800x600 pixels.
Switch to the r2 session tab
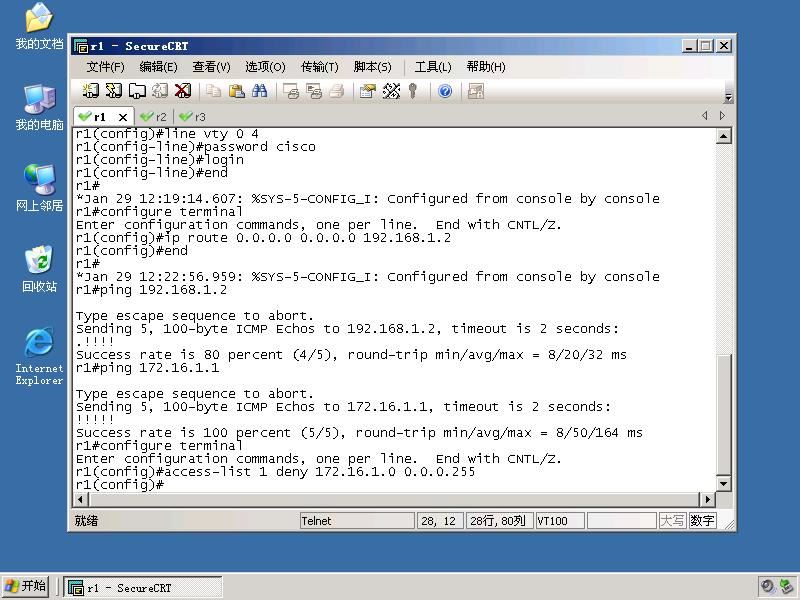pos(154,117)
